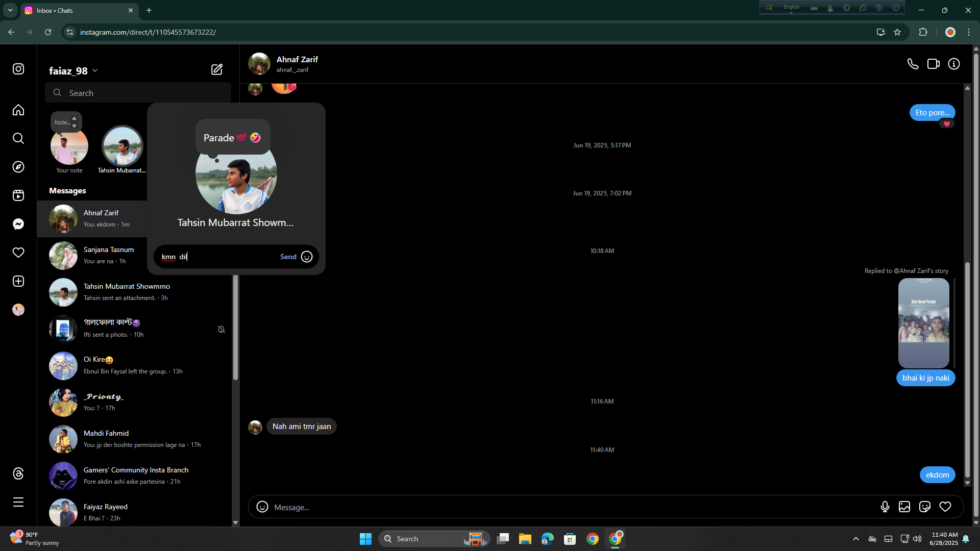Click the conversations Search field
The height and width of the screenshot is (551, 980).
(x=138, y=93)
